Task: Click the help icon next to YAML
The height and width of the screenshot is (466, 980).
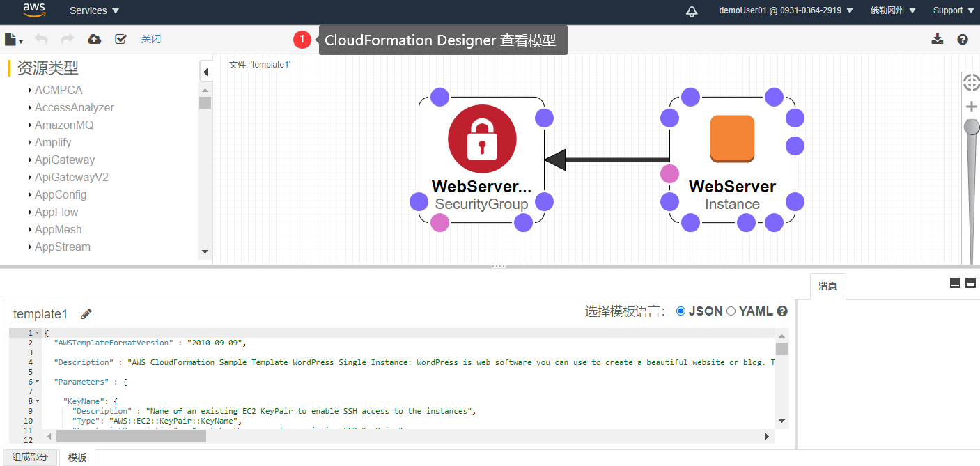Action: click(782, 311)
